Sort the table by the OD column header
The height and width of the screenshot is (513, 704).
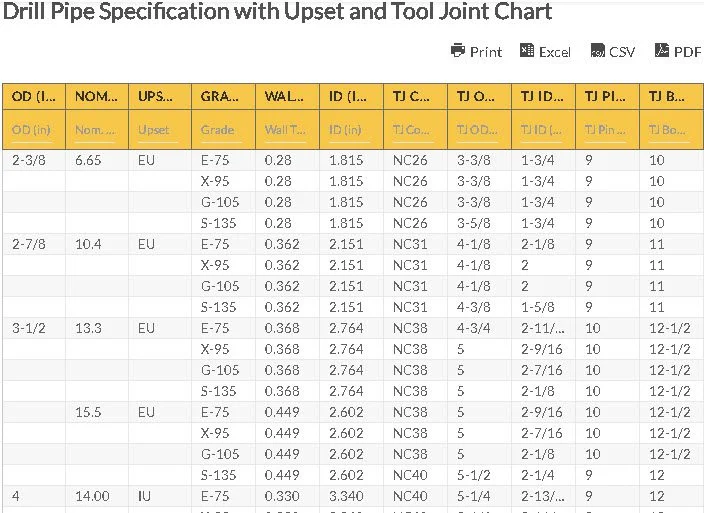click(x=33, y=97)
